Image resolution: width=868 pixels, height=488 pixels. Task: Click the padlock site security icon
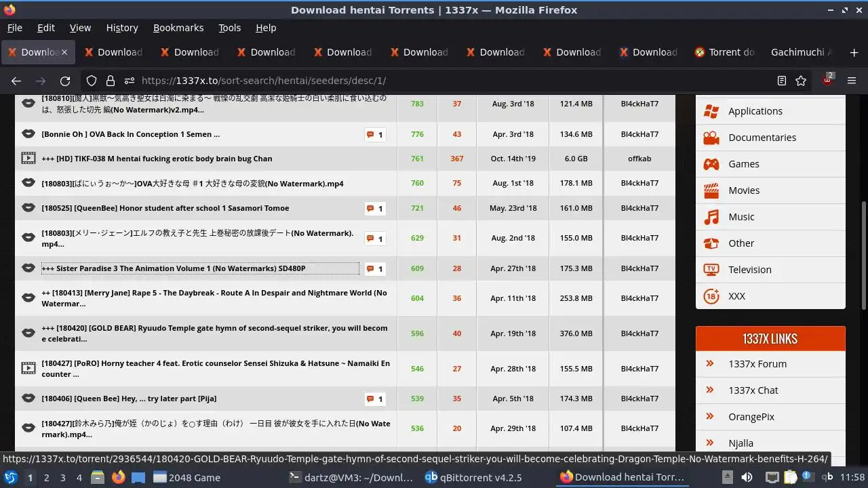(110, 81)
